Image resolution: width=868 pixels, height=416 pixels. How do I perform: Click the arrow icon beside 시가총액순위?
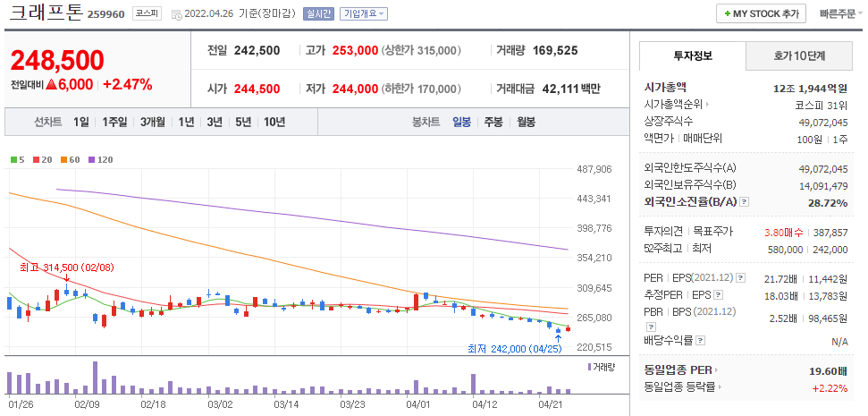(x=707, y=104)
